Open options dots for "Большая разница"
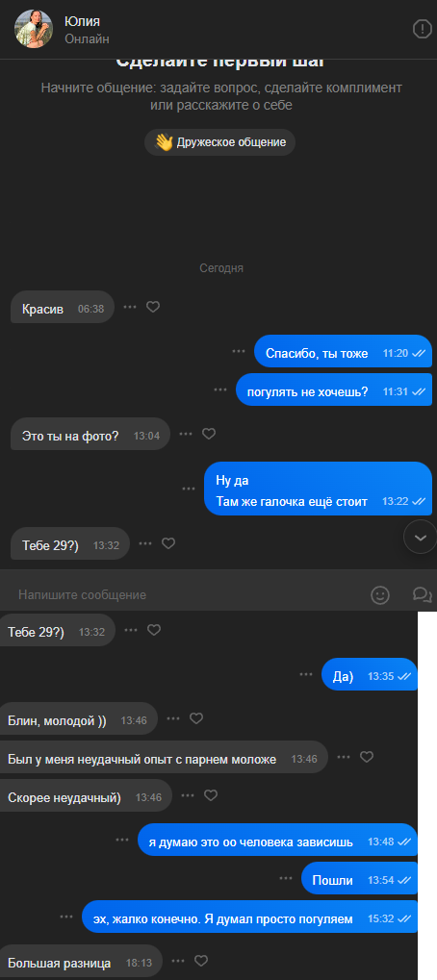437x980 pixels. 178,961
